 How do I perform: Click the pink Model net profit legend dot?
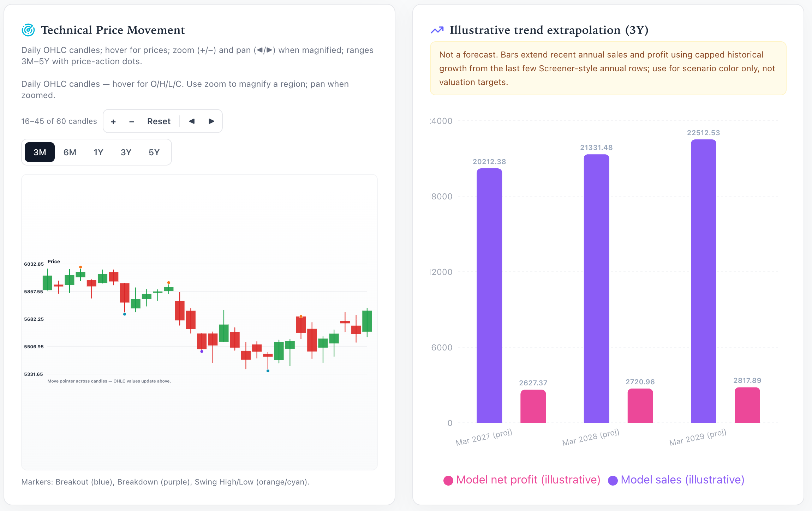pyautogui.click(x=448, y=481)
